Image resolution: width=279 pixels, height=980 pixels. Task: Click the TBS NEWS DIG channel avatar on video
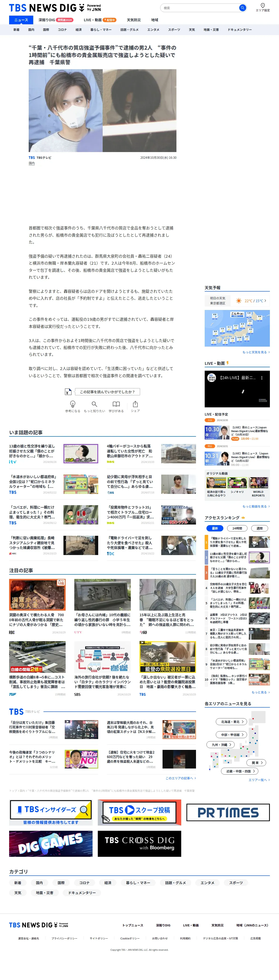212,377
